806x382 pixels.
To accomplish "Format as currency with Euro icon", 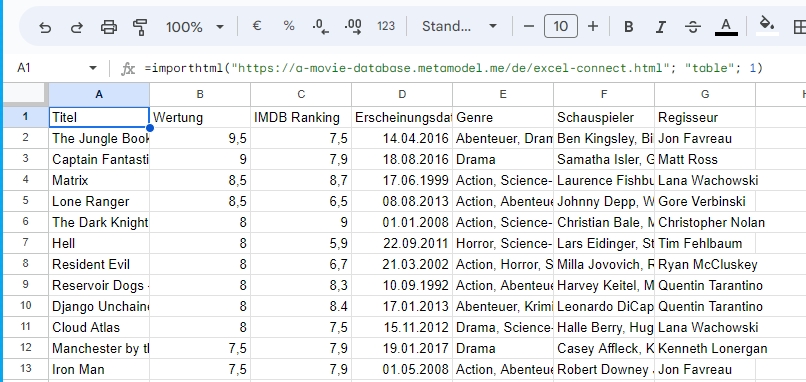I will pyautogui.click(x=257, y=26).
